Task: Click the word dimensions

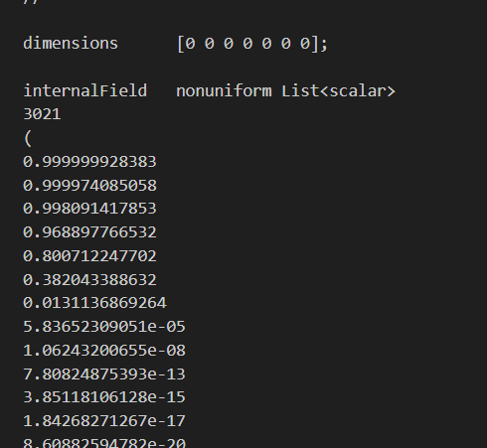Action: click(x=71, y=44)
